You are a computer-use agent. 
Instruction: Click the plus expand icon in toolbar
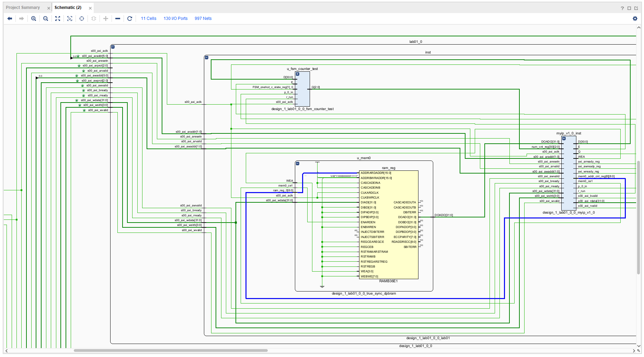click(106, 19)
